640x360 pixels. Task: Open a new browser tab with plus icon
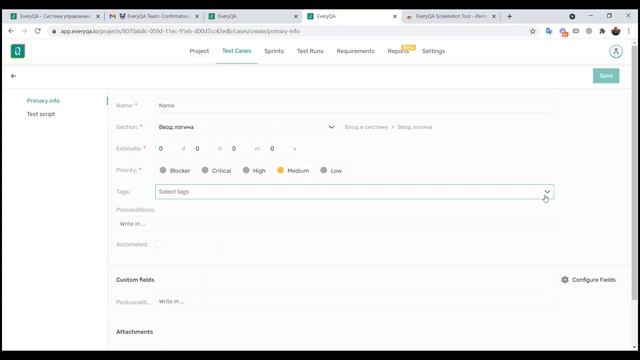(509, 16)
